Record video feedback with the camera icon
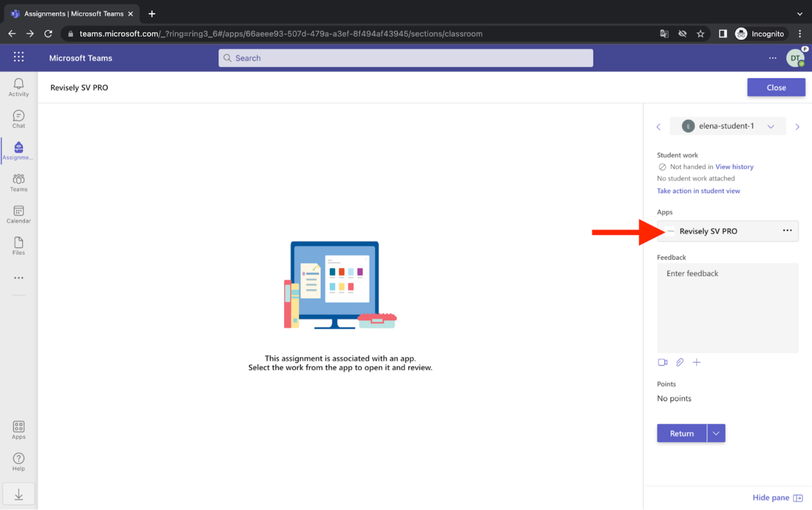Viewport: 812px width, 510px height. [662, 362]
